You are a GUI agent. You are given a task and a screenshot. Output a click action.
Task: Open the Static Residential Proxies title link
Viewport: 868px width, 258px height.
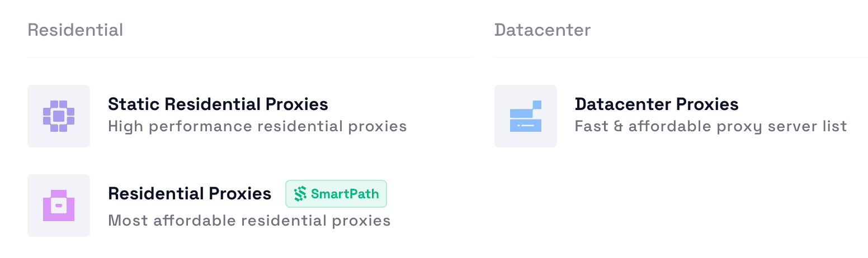(218, 104)
